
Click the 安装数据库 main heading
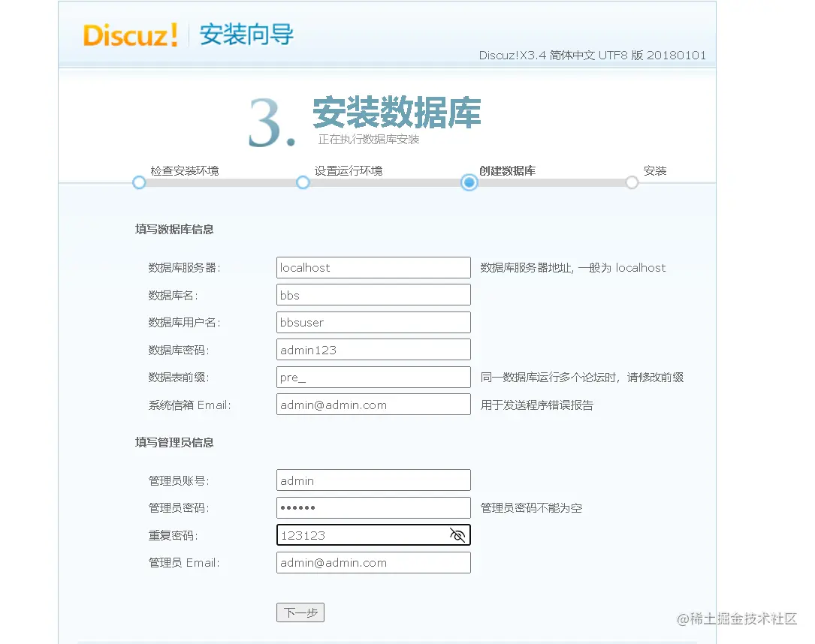[x=397, y=112]
